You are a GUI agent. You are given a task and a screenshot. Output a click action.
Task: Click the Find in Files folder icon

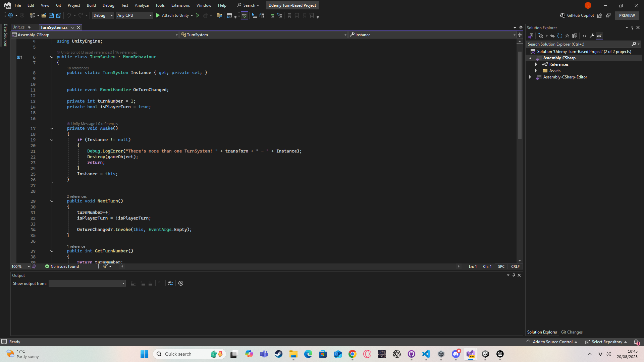(219, 15)
